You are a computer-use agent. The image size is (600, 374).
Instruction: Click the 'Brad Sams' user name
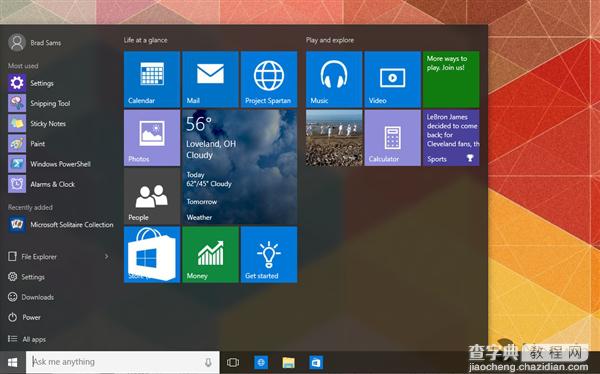[x=46, y=43]
